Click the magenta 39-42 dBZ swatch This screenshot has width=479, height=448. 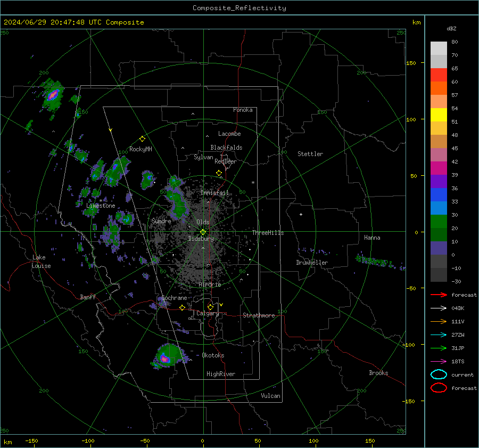point(439,168)
